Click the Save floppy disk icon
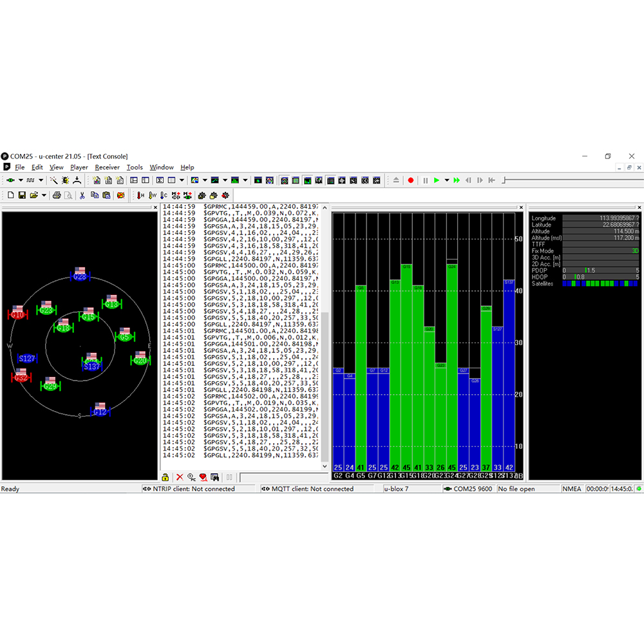644x644 pixels. coord(22,195)
